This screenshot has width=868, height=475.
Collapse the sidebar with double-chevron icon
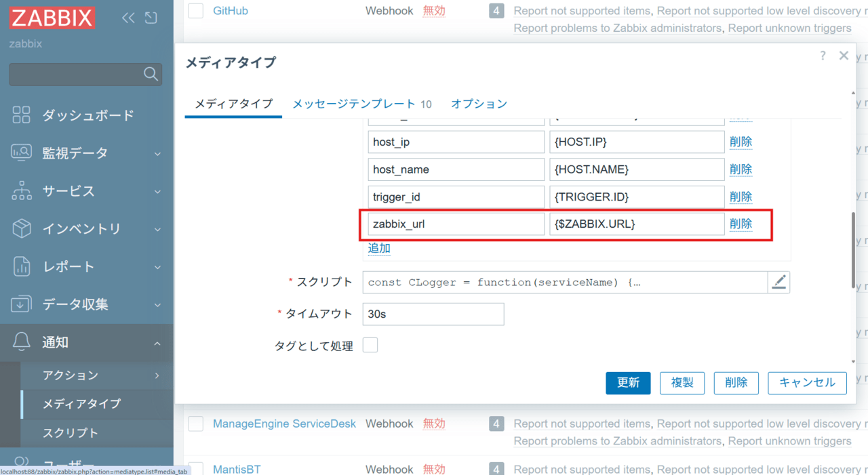click(x=128, y=18)
